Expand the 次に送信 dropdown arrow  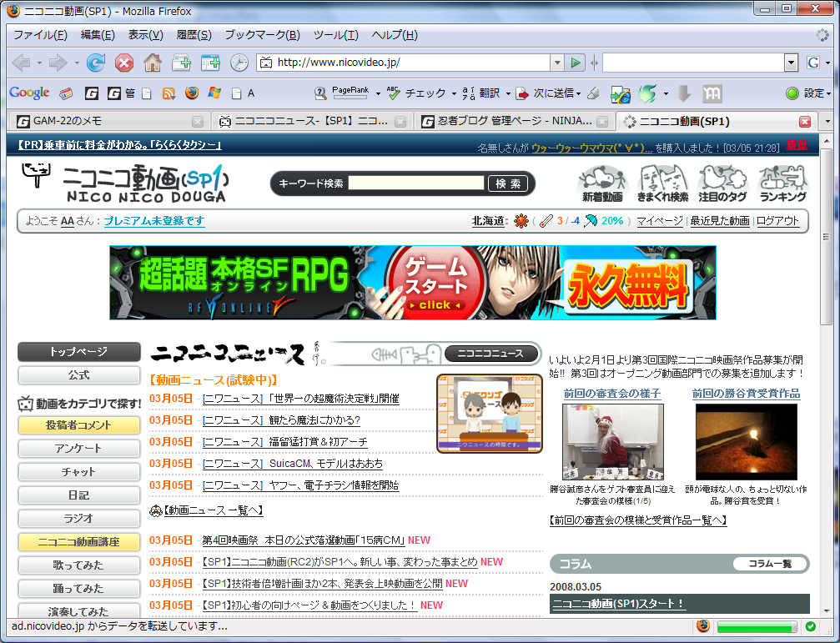[579, 93]
